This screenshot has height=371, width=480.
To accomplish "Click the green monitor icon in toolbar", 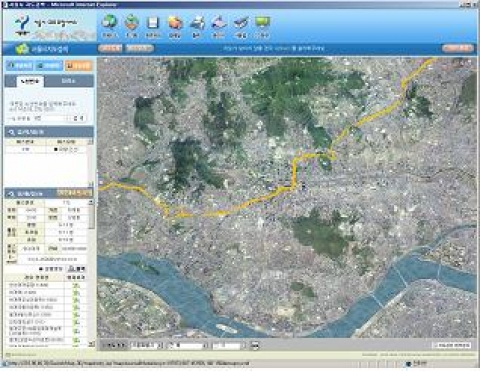I will (x=262, y=23).
